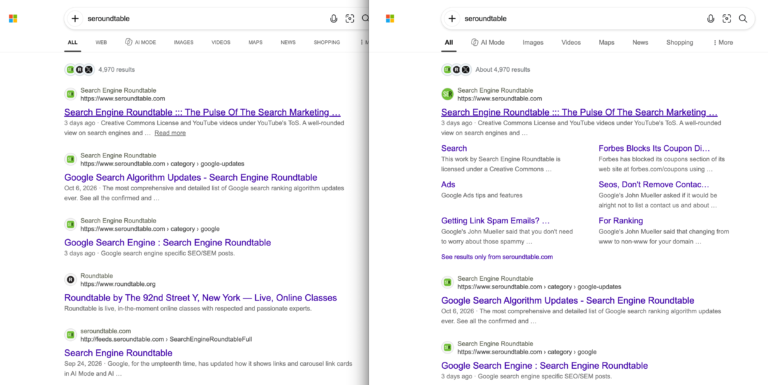Click the favicon of the feeds.seroundtable.com result
The width and height of the screenshot is (768, 385).
point(71,335)
